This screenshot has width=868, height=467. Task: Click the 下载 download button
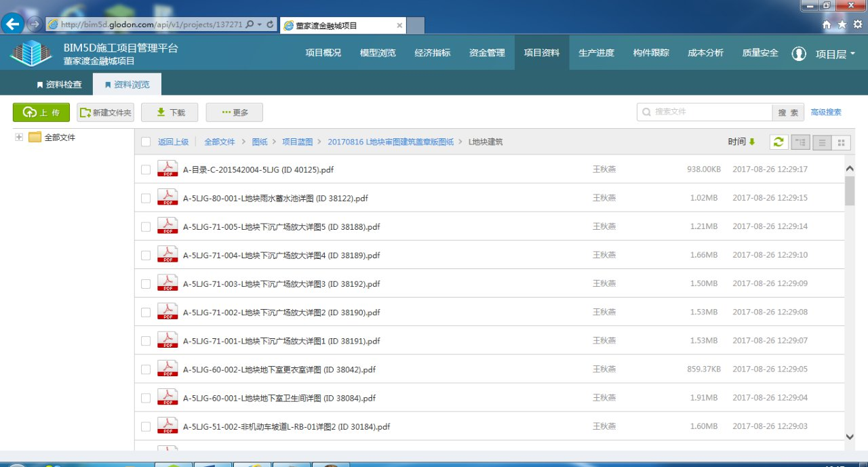(x=170, y=113)
